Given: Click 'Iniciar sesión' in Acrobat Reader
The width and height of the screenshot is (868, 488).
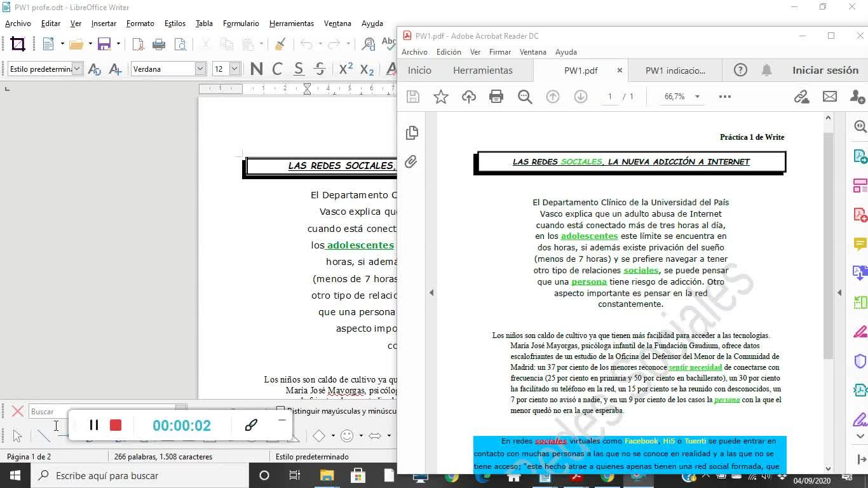Looking at the screenshot, I should tap(825, 71).
